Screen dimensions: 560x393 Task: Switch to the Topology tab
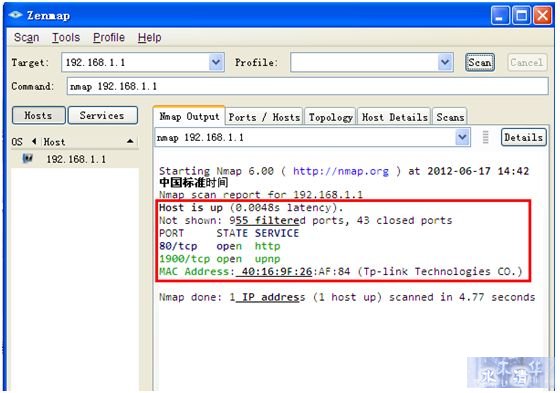pos(330,117)
